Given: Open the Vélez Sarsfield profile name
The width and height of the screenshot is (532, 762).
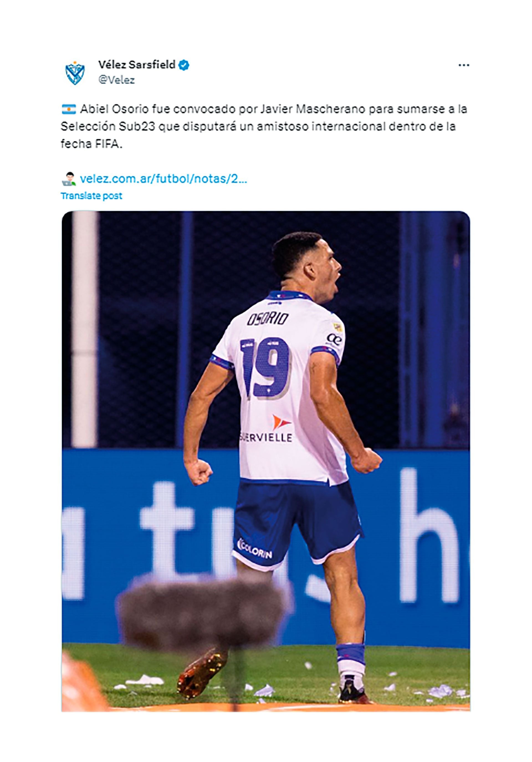Looking at the screenshot, I should tap(137, 65).
